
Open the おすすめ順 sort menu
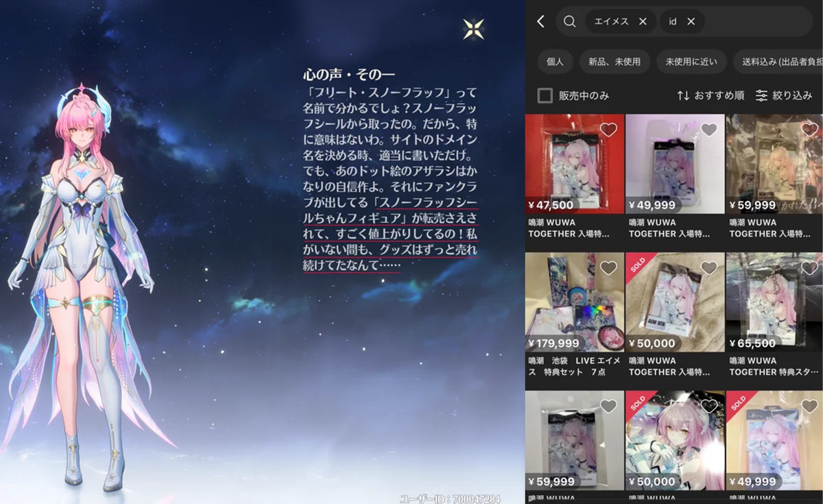[711, 95]
